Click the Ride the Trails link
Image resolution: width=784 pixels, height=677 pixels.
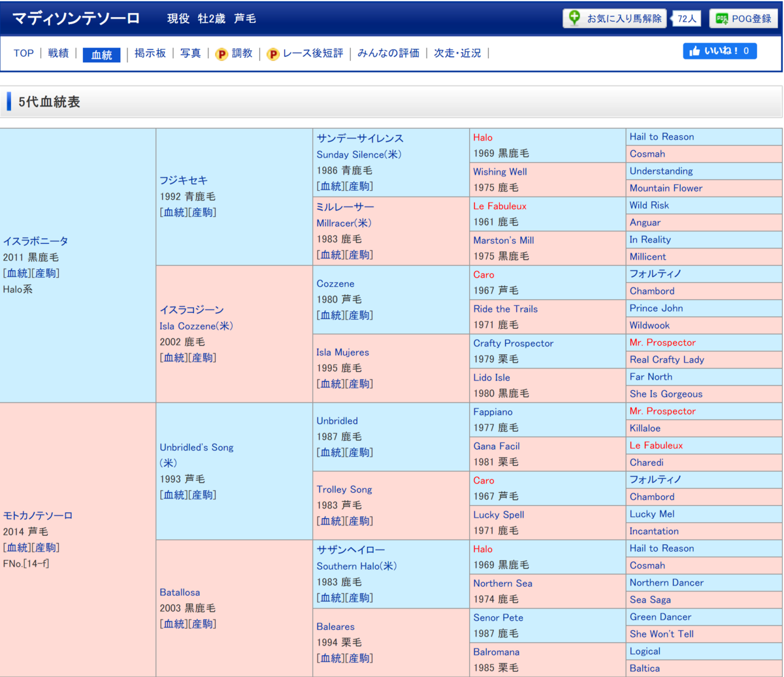pyautogui.click(x=506, y=308)
